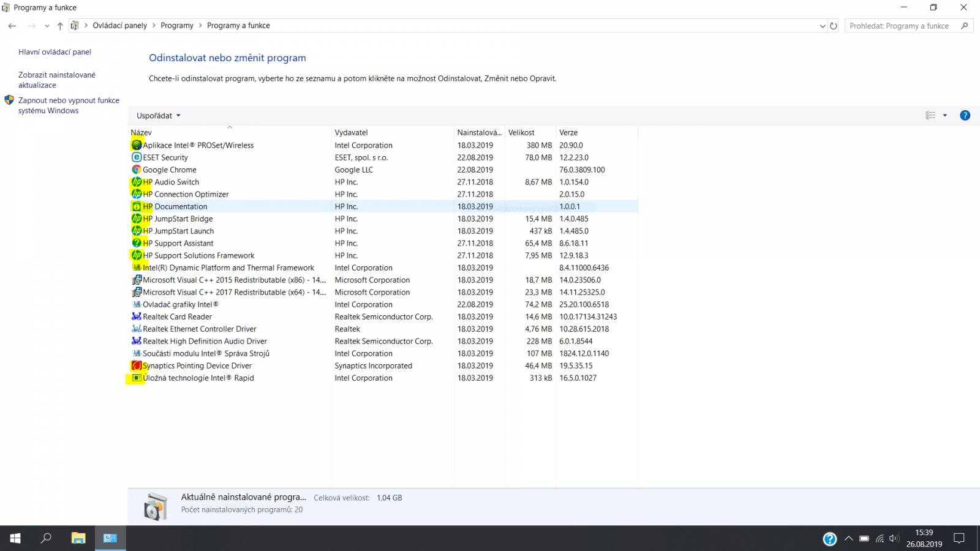Screen dimensions: 980x551
Task: Click ESET, spol. s r.o. publisher cell
Action: 361,157
